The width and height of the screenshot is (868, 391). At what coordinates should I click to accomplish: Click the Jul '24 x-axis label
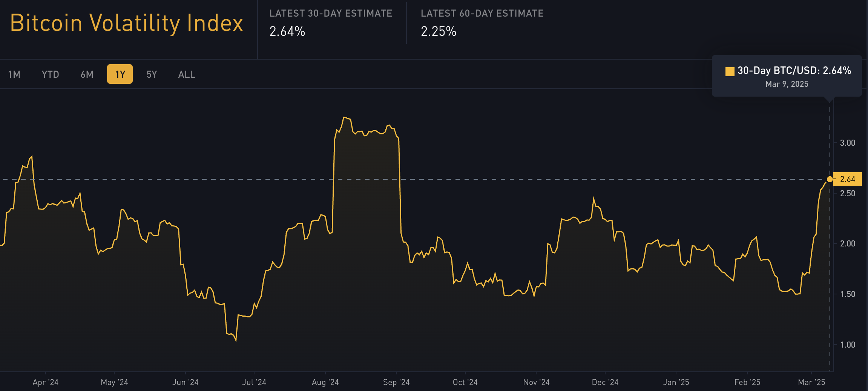(x=254, y=382)
